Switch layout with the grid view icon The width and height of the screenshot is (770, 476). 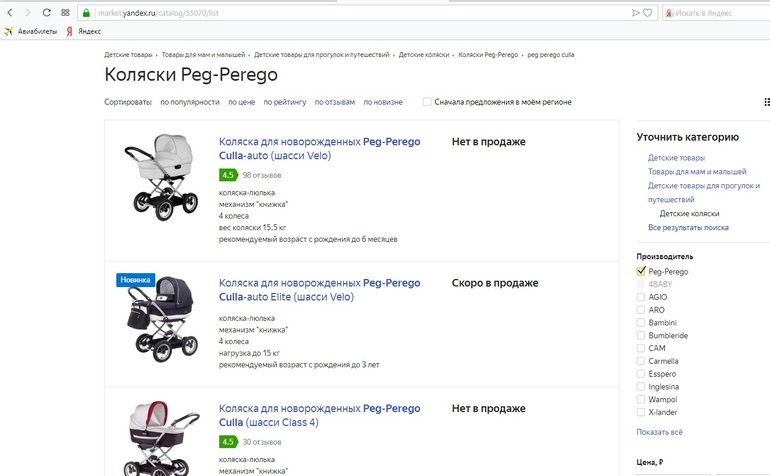(765, 102)
